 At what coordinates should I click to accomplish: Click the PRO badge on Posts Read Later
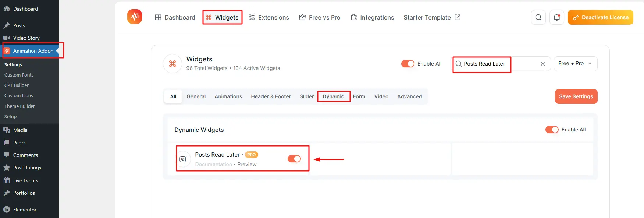252,155
